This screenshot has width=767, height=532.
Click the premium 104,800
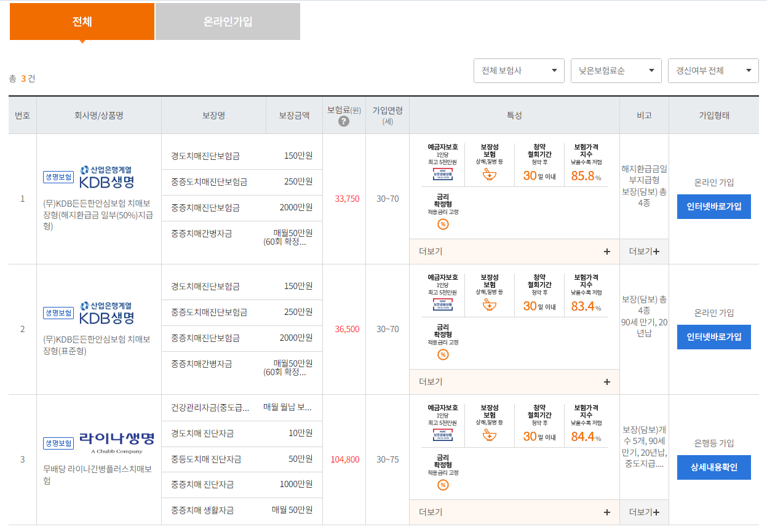pyautogui.click(x=345, y=459)
